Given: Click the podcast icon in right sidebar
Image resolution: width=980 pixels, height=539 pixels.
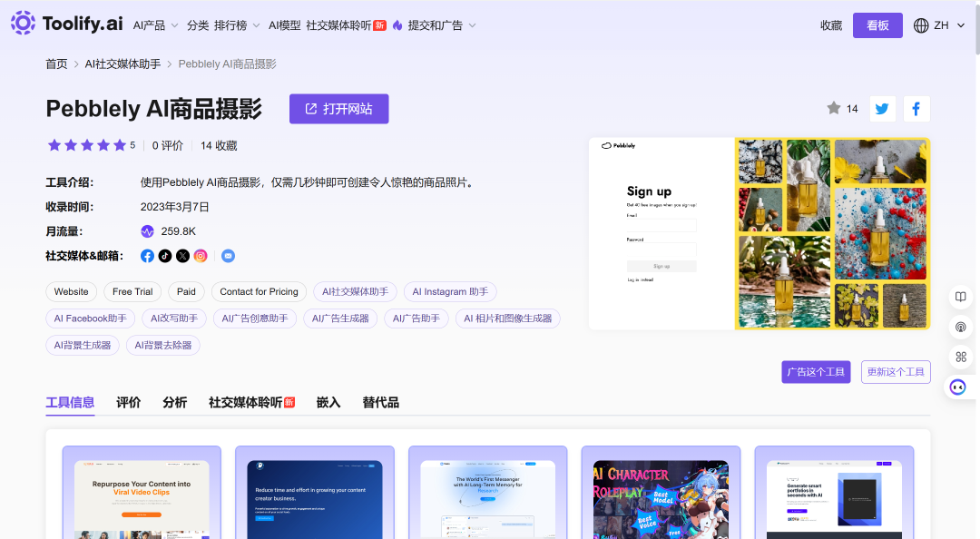Looking at the screenshot, I should pos(961,327).
